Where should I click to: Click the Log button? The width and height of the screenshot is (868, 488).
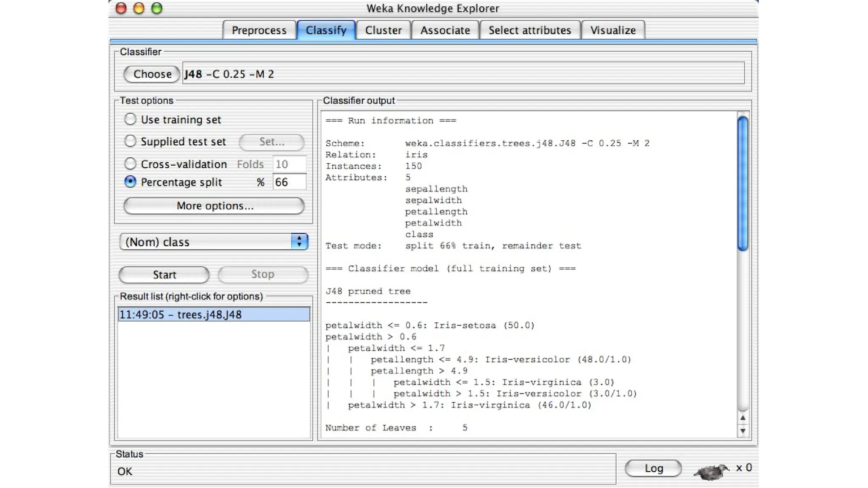[653, 468]
